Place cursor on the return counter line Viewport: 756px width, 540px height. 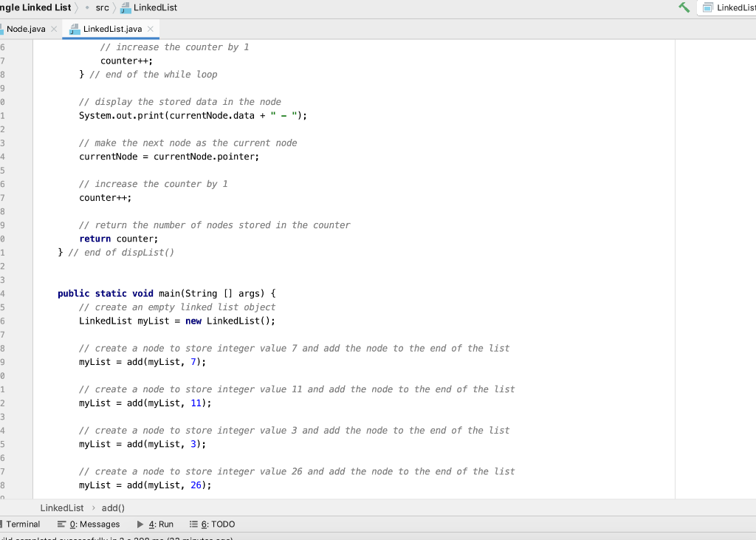(119, 239)
